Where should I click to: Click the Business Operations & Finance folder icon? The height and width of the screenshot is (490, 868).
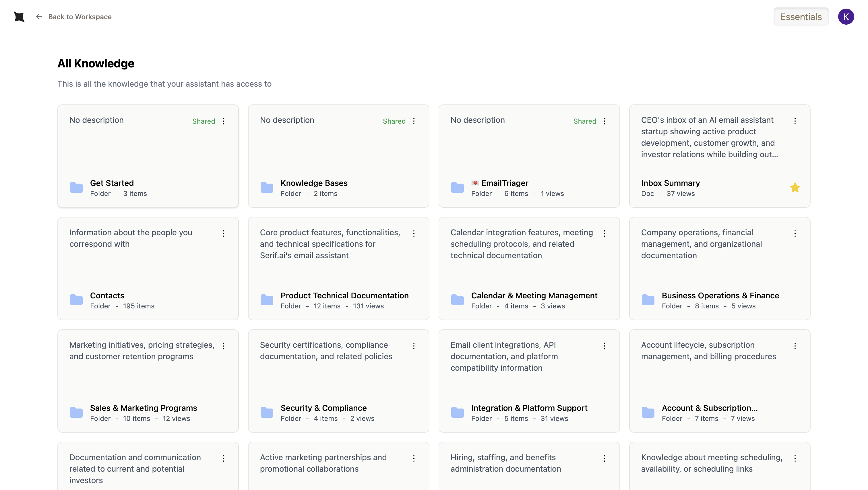[x=648, y=300]
